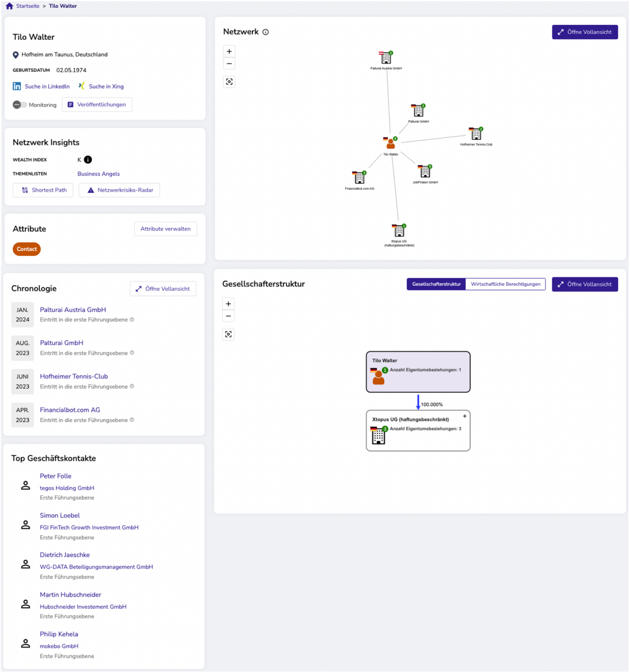Zoom out of the Netzwerk graph
This screenshot has width=630, height=672.
229,64
